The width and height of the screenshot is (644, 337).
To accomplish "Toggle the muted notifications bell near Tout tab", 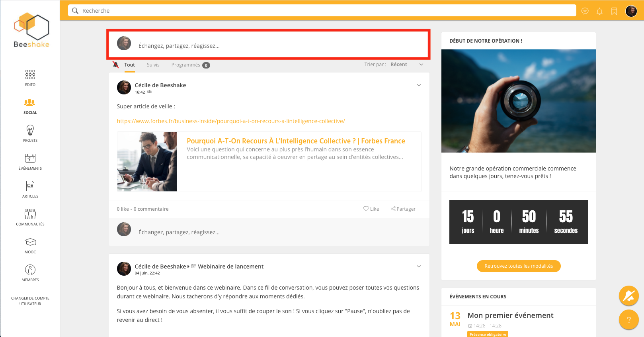I will pyautogui.click(x=115, y=65).
